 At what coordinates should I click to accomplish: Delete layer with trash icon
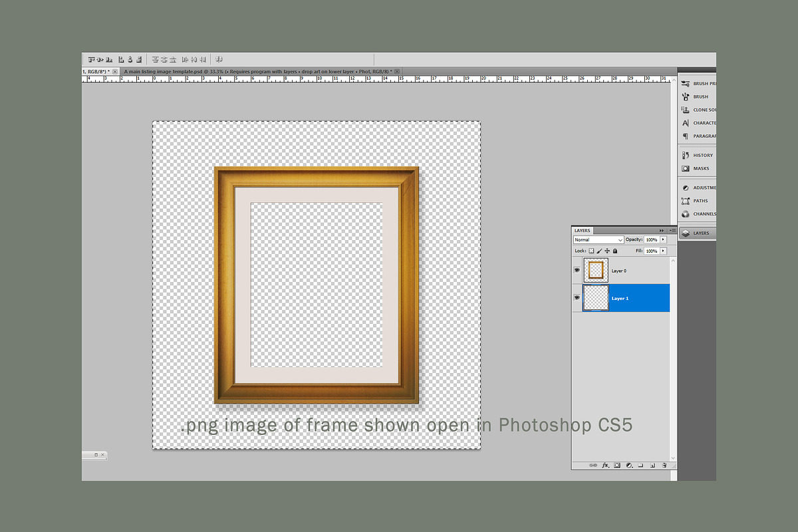pyautogui.click(x=664, y=465)
